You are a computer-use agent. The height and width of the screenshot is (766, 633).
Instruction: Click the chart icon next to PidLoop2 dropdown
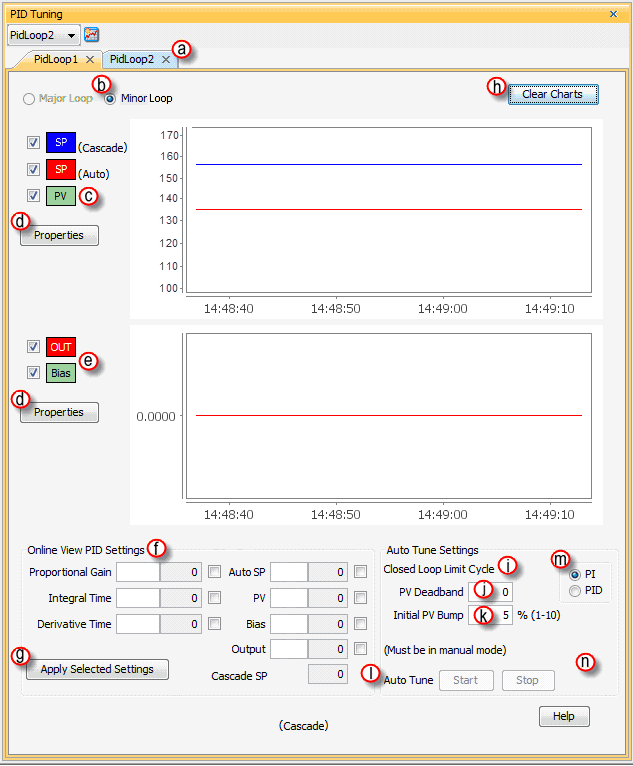[x=91, y=35]
